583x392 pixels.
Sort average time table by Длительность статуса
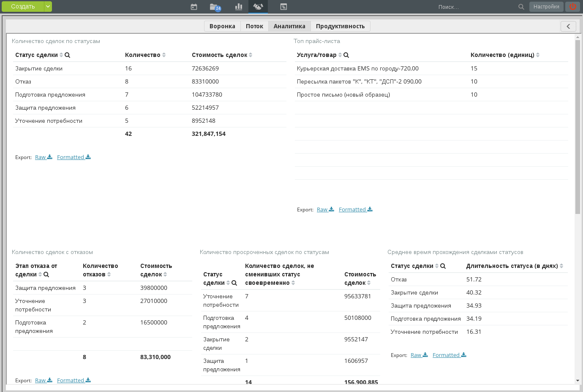pos(561,266)
